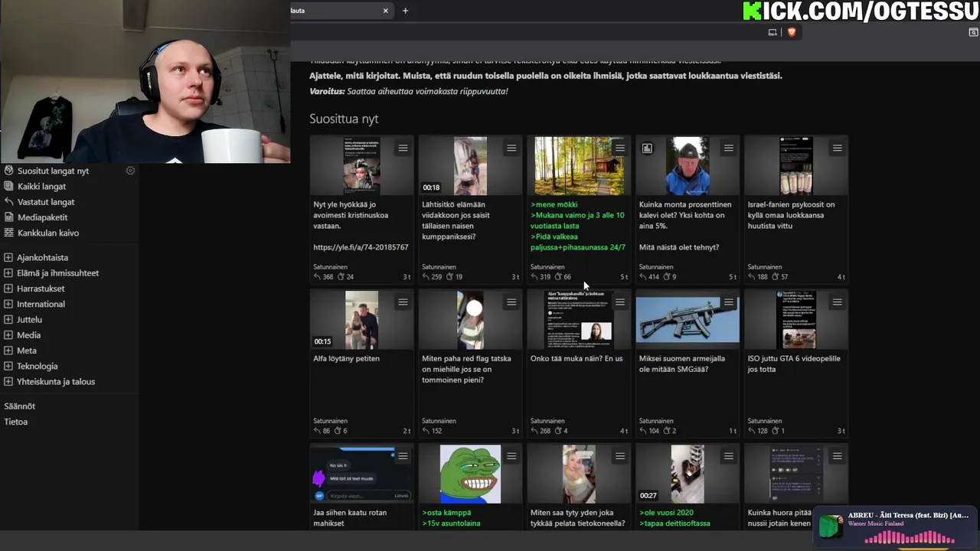Close the current browser tab

point(385,11)
